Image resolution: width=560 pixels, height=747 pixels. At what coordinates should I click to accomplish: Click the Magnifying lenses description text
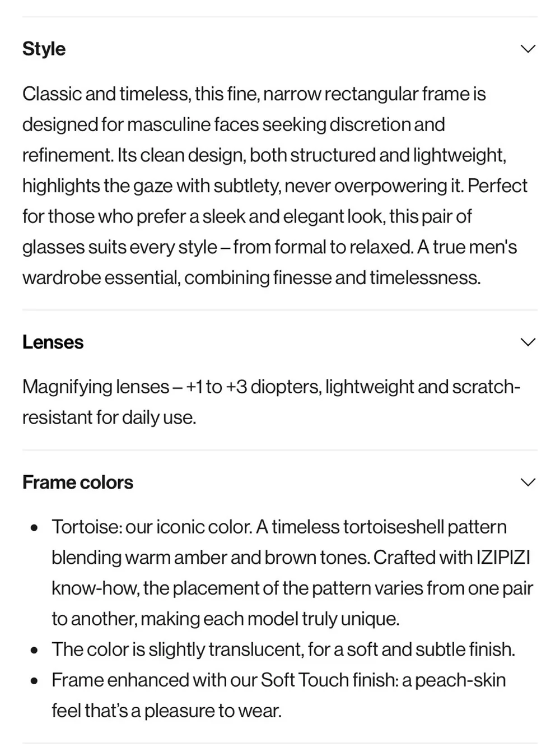(272, 402)
